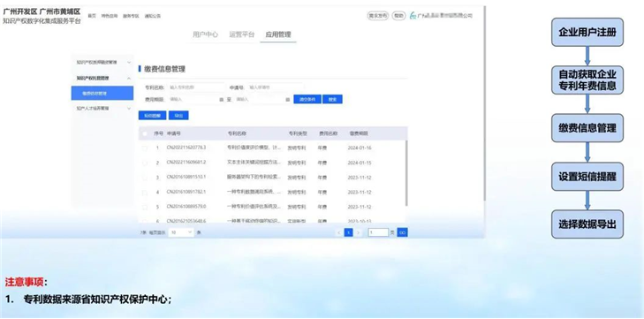Focus the 专利名称 input field
The image size is (644, 319).
click(x=195, y=87)
